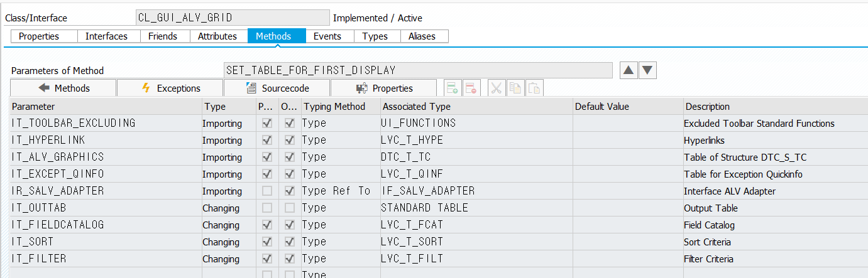The height and width of the screenshot is (278, 868).
Task: Toggle optional checkbox for IT_FIELDCATALOG
Action: [290, 225]
